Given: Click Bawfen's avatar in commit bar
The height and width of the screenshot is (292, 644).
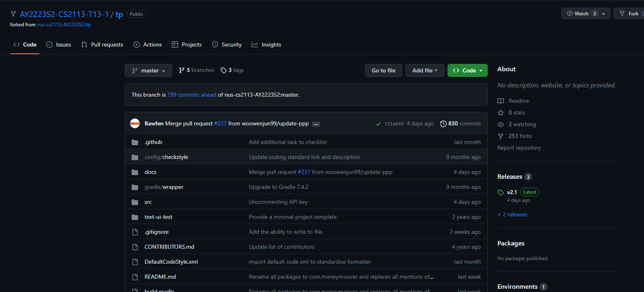Looking at the screenshot, I should click(x=135, y=123).
